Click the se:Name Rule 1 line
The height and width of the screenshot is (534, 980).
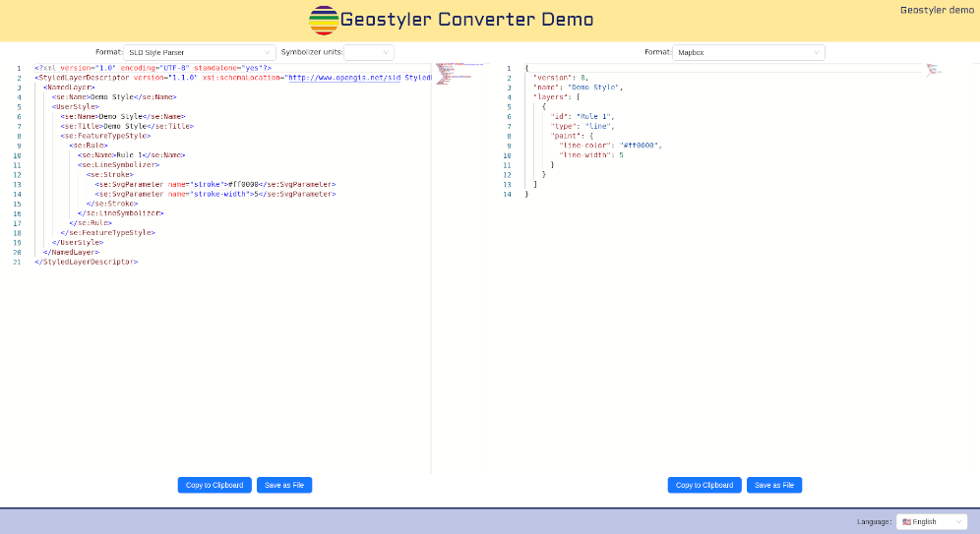tap(132, 155)
